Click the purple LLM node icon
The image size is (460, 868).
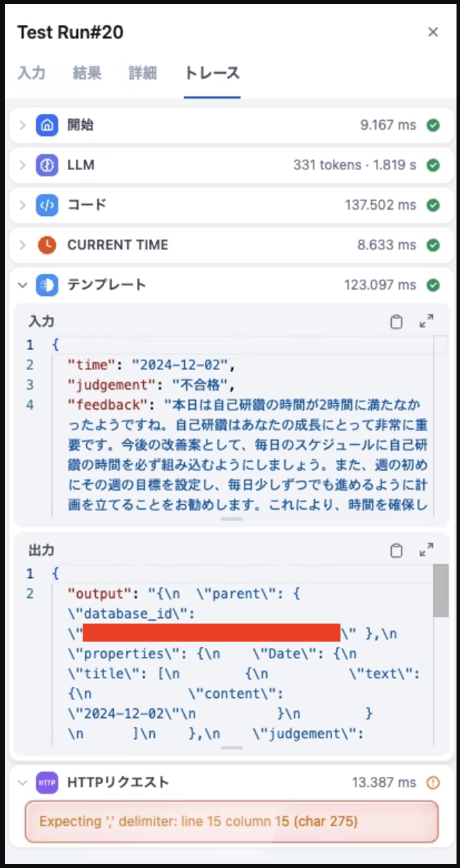click(47, 165)
